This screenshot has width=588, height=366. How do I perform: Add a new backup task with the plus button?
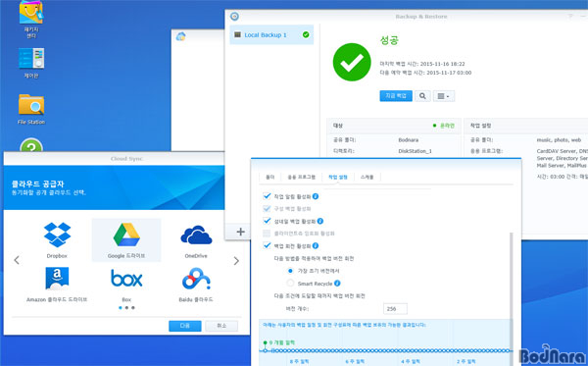(241, 232)
